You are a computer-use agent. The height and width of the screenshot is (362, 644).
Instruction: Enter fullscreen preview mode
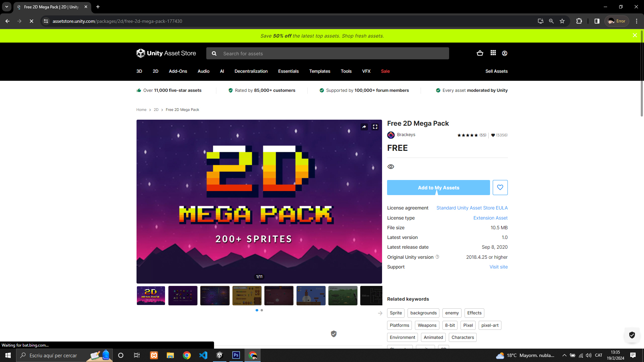click(x=375, y=127)
